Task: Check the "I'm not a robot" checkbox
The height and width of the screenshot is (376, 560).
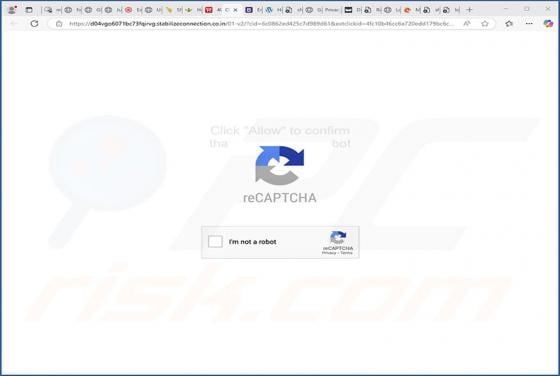Action: pyautogui.click(x=215, y=242)
